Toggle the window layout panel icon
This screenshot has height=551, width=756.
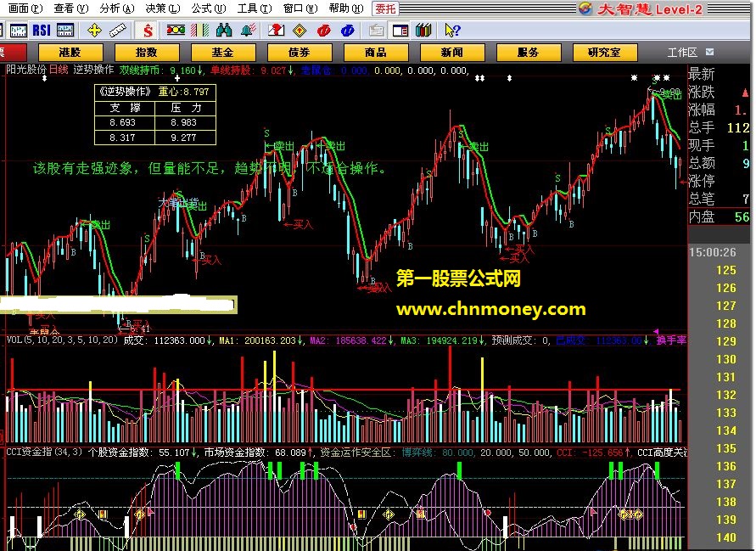click(x=400, y=31)
